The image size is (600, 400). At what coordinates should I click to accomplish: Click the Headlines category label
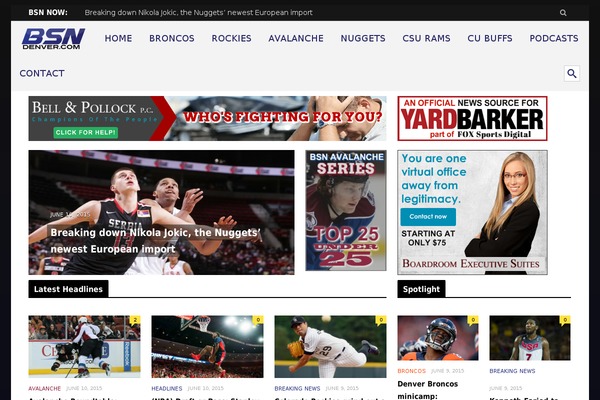coord(167,388)
